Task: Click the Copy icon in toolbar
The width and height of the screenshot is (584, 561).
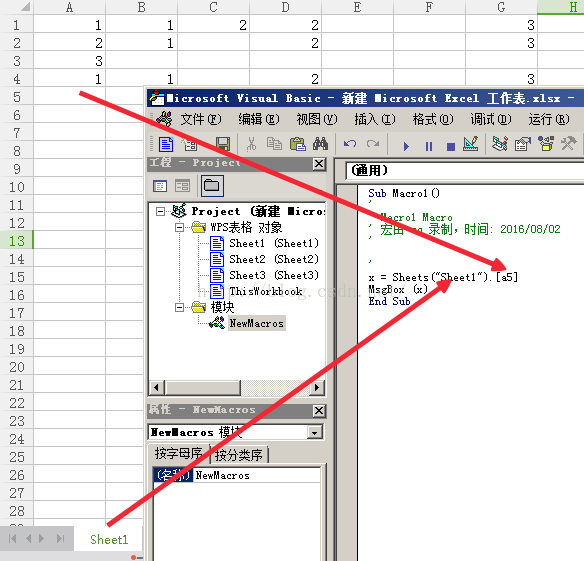Action: click(x=274, y=144)
